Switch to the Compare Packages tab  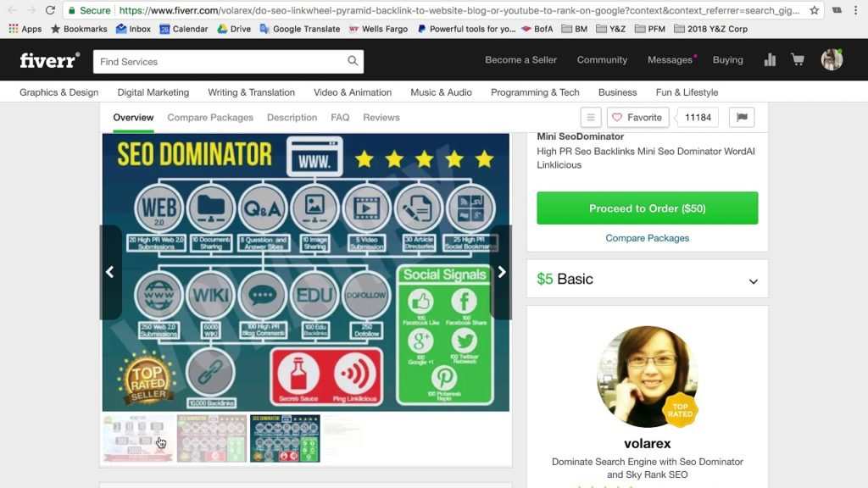pos(210,117)
